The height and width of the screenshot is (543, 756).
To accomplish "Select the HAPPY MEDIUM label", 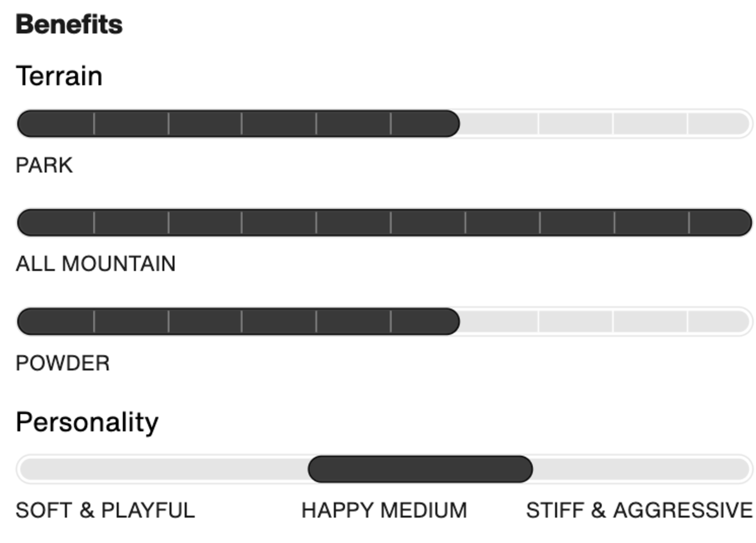I will tap(384, 510).
